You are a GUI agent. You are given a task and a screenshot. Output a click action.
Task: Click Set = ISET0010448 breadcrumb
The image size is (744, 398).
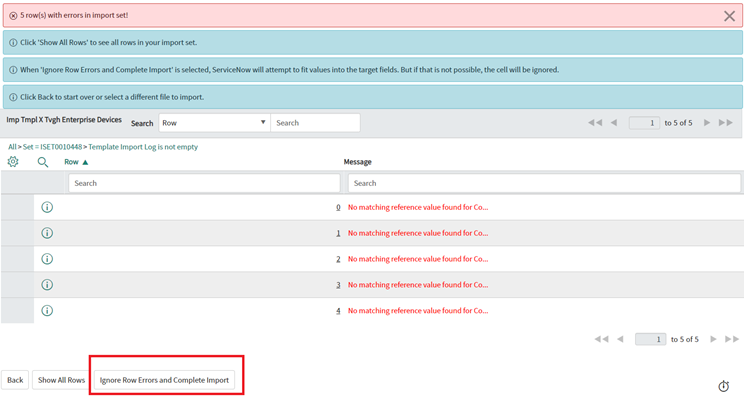coord(52,147)
